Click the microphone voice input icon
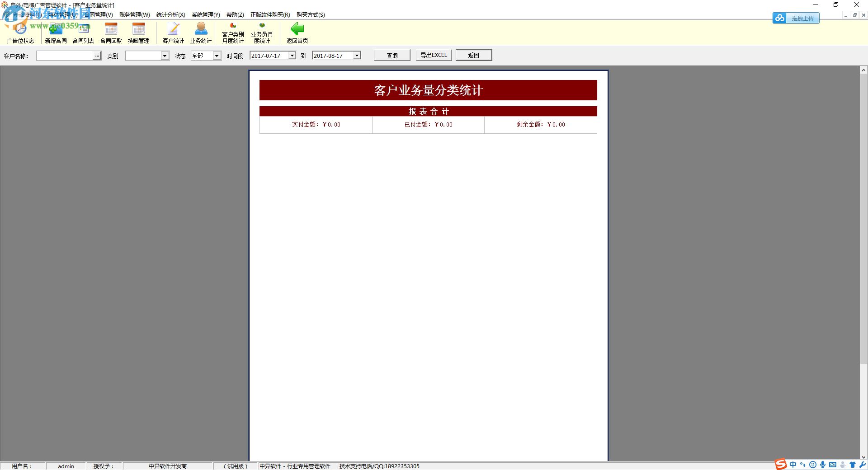The image size is (868, 470). click(823, 465)
